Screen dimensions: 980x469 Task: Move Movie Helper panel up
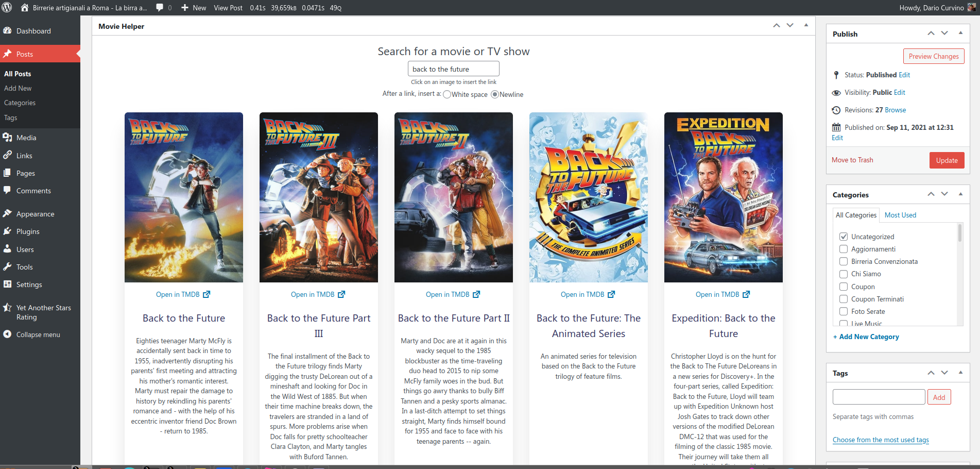tap(777, 25)
